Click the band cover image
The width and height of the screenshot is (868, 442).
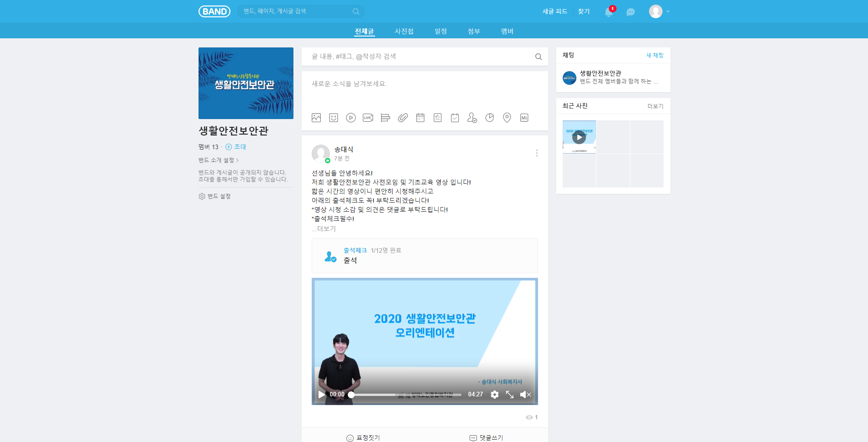[x=246, y=83]
